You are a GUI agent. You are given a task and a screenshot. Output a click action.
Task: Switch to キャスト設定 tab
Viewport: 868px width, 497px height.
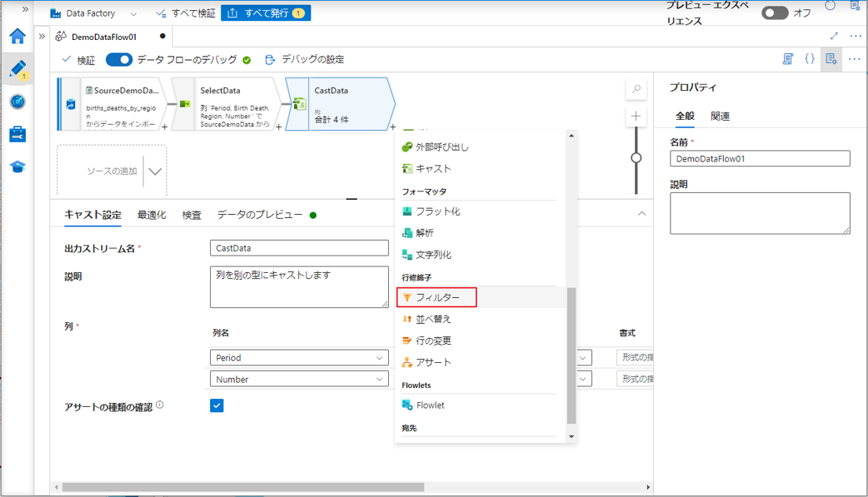tap(93, 215)
